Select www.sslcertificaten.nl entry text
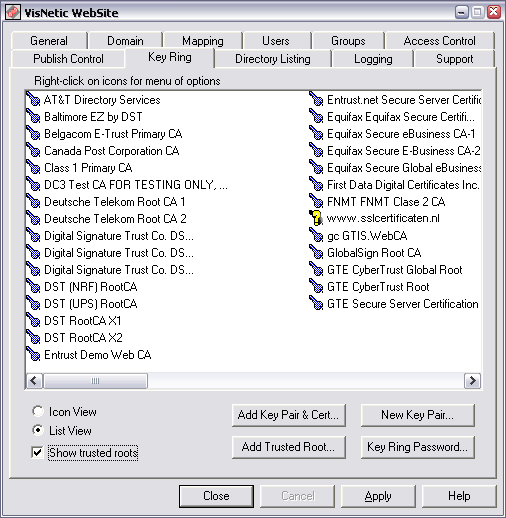The height and width of the screenshot is (518, 506). pyautogui.click(x=383, y=218)
